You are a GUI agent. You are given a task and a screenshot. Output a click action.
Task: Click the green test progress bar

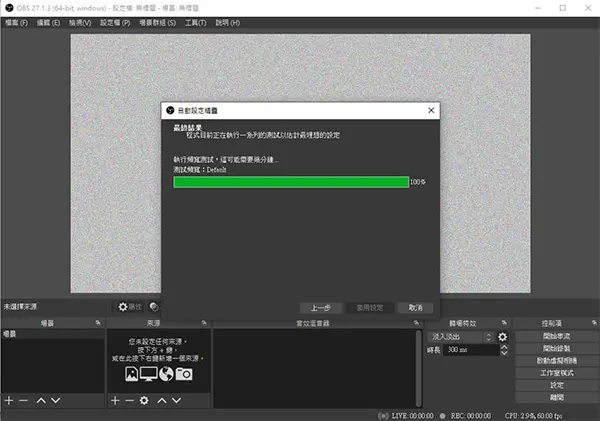[x=290, y=182]
